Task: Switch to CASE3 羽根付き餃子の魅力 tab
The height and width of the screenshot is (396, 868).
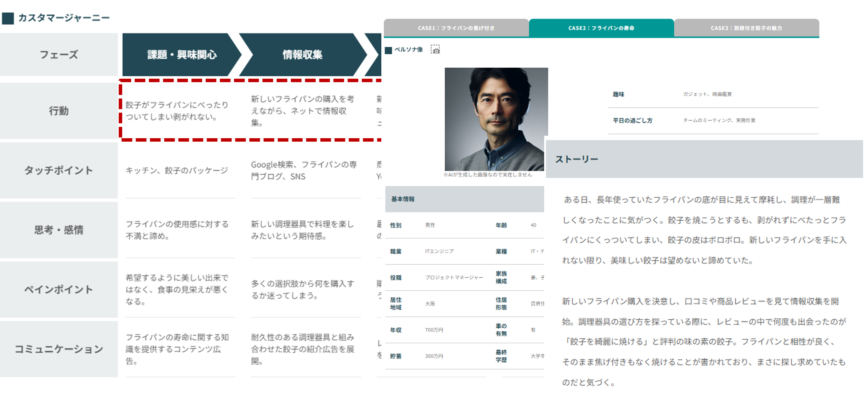Action: (746, 28)
